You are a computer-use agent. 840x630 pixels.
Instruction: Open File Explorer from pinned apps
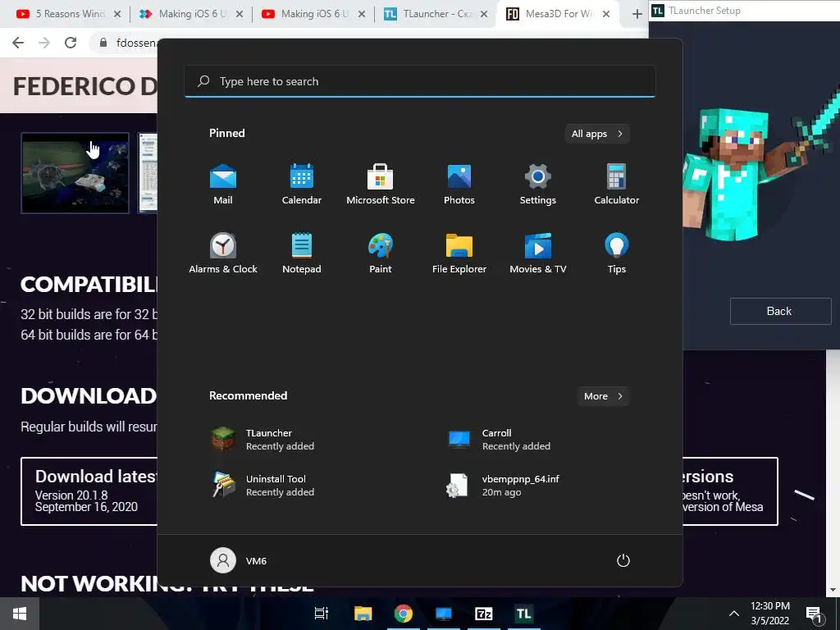(x=459, y=253)
